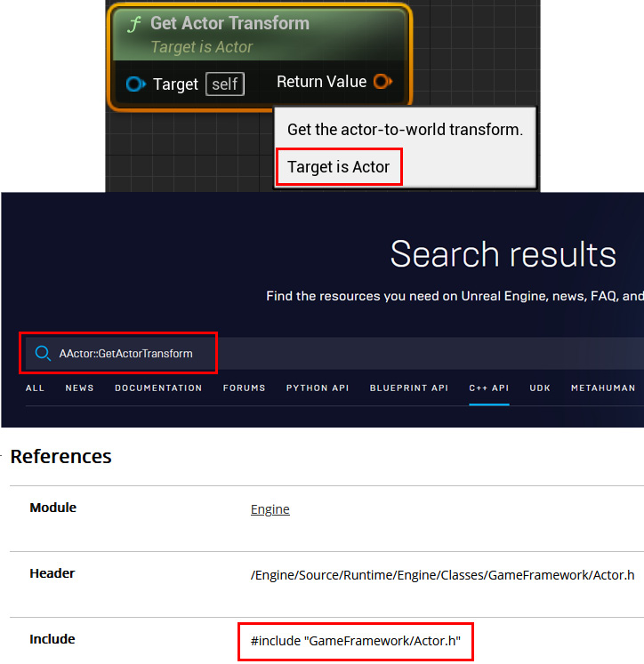Screen dimensions: 644x664
Task: Click the 'Target is Actor' node subtitle
Action: [202, 47]
